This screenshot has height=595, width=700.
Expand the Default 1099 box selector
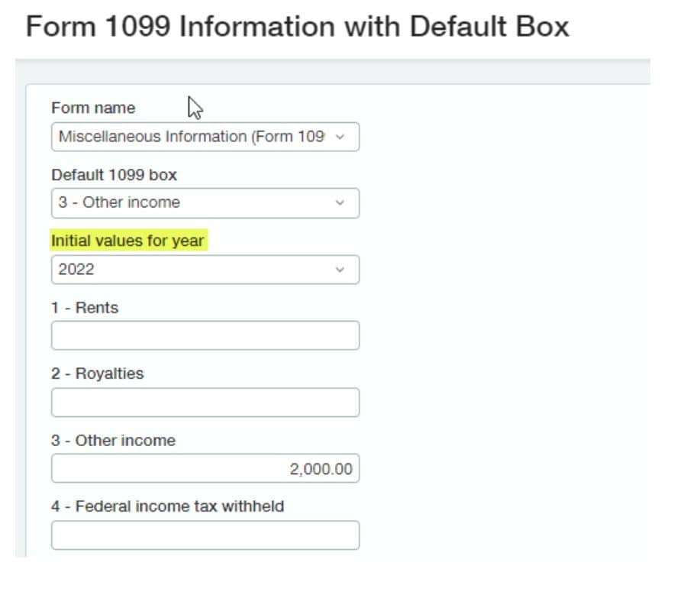coord(205,203)
